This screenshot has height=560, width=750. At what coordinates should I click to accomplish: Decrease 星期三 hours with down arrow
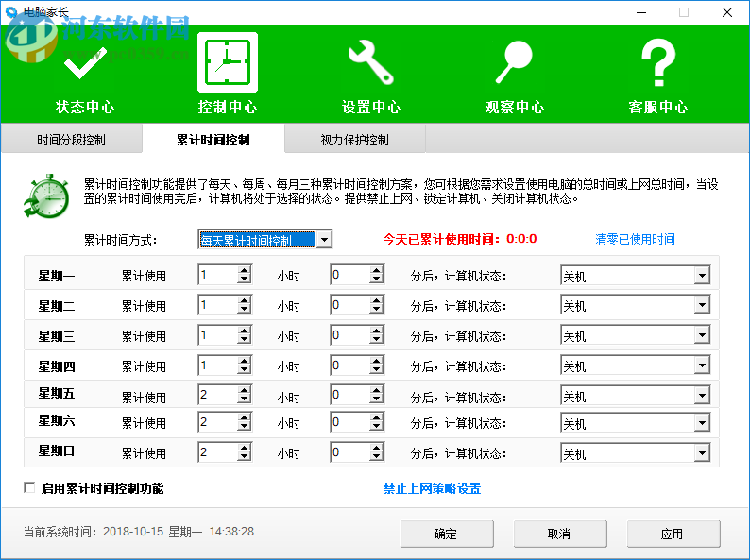tap(245, 340)
